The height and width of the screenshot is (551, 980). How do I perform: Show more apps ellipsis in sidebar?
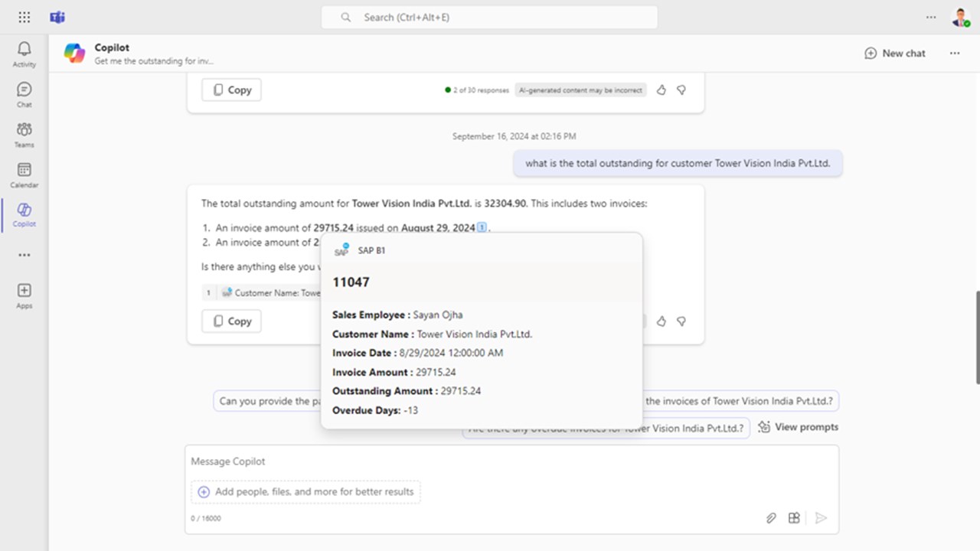tap(24, 255)
